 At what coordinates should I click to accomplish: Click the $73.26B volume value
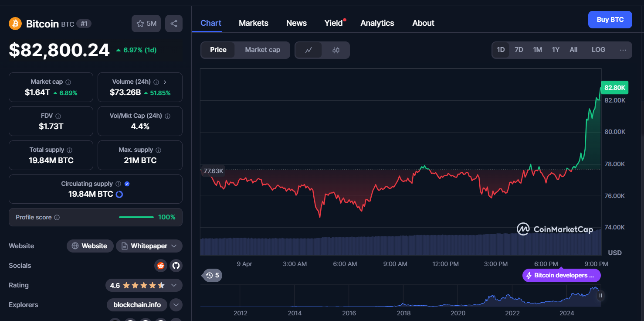(x=125, y=92)
